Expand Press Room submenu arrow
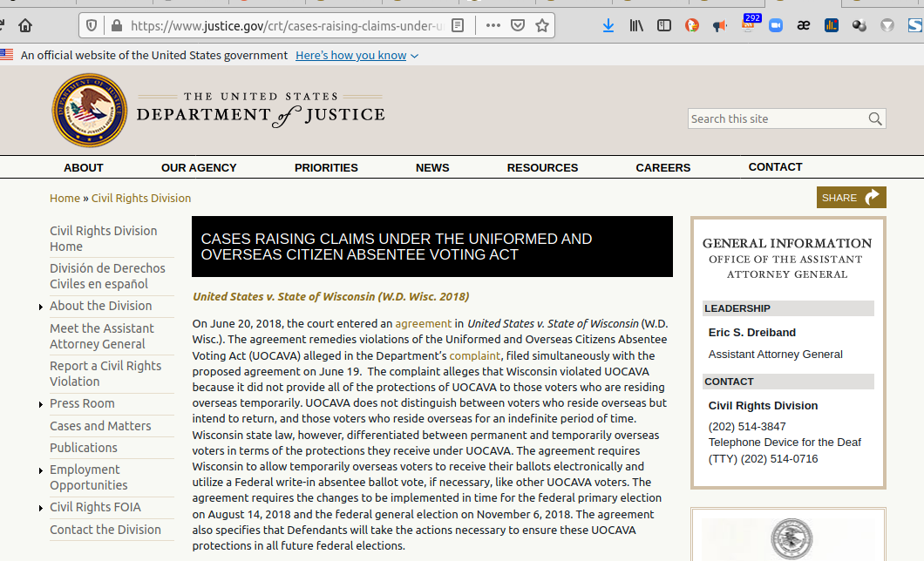Screen dimensions: 924x561 tap(41, 404)
